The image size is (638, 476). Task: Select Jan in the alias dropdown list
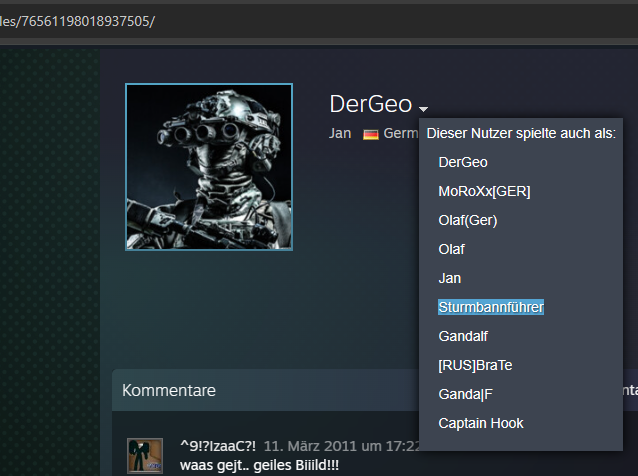(x=449, y=278)
